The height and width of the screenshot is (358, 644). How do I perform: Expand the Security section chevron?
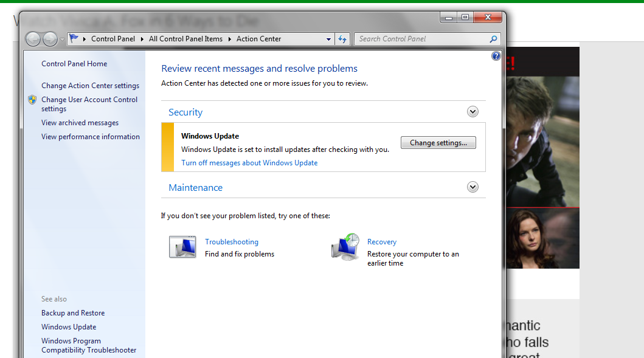coord(473,112)
